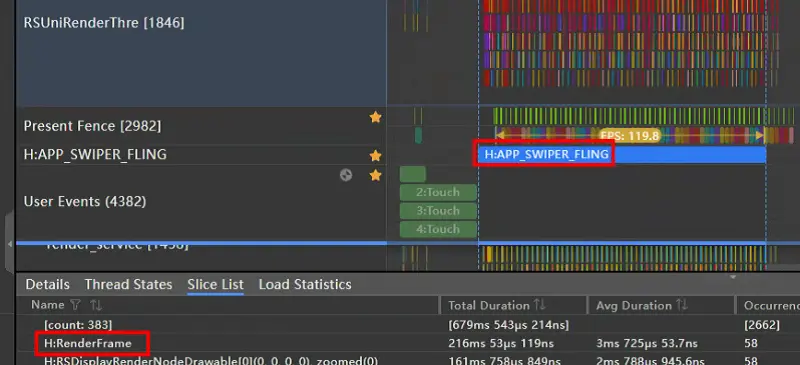Unstar the Present Fence lane

(376, 117)
